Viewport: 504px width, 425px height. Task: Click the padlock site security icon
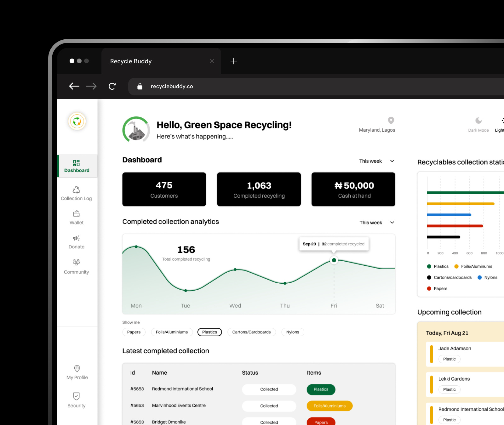coord(140,86)
